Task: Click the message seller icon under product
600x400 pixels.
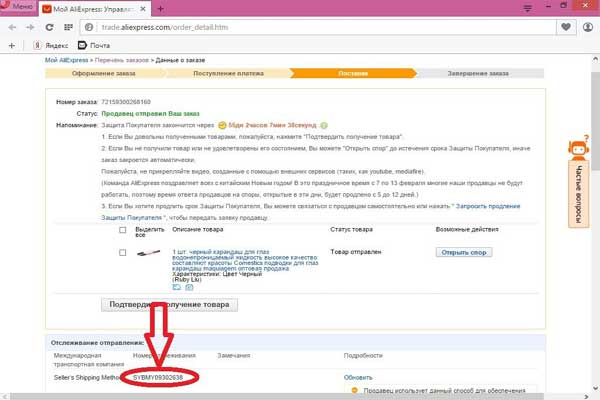Action: [176, 287]
